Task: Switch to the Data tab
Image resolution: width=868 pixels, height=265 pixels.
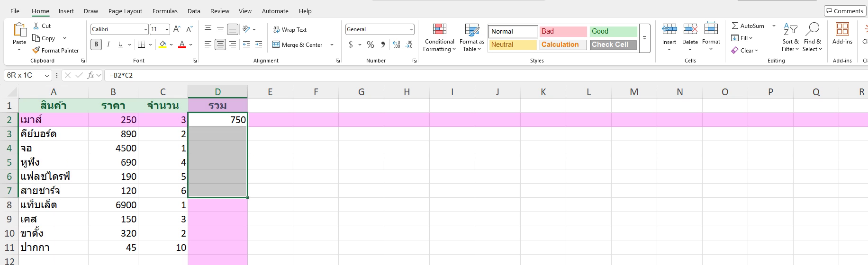Action: tap(194, 11)
